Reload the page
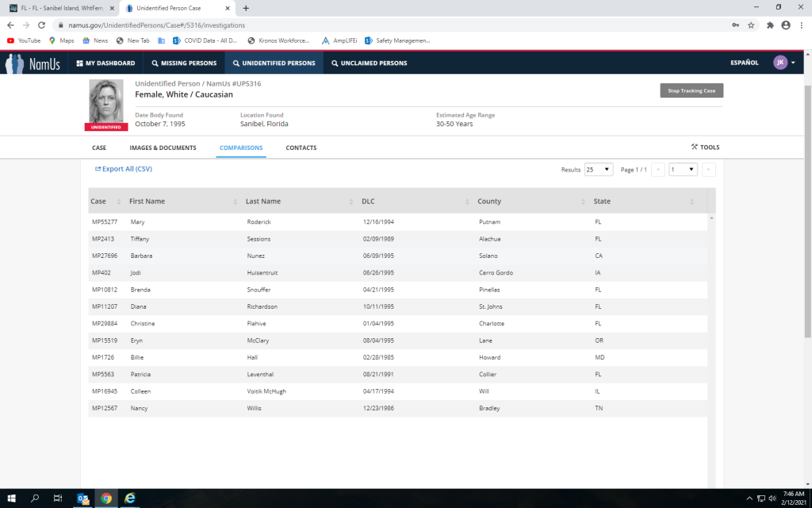The width and height of the screenshot is (812, 508). pyautogui.click(x=41, y=25)
